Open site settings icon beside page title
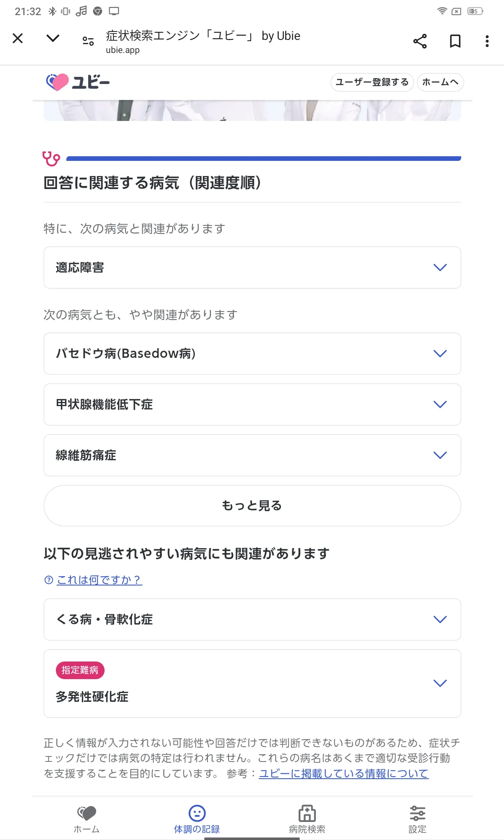The height and width of the screenshot is (840, 504). click(88, 41)
